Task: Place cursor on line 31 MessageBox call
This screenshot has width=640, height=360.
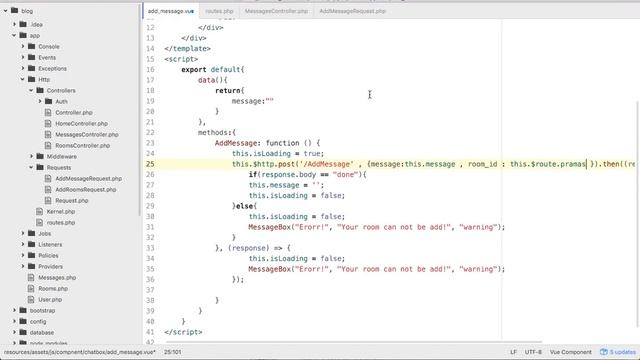Action: [x=376, y=227]
